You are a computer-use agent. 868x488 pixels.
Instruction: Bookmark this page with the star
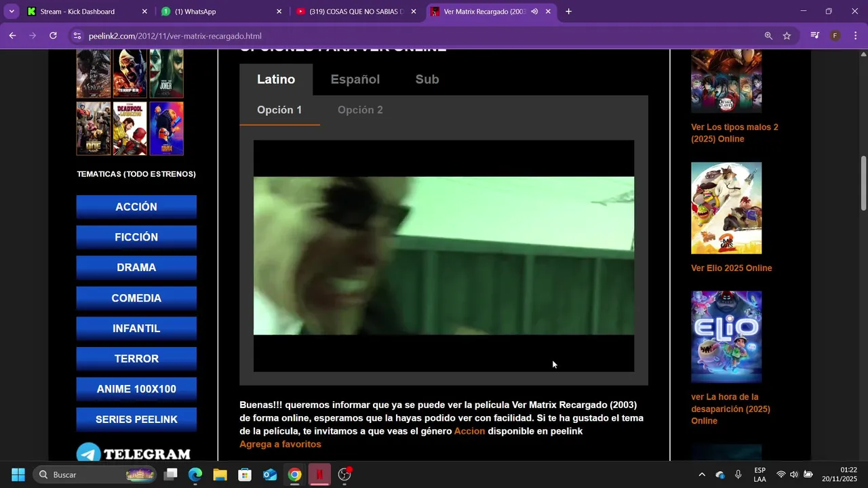(x=787, y=36)
